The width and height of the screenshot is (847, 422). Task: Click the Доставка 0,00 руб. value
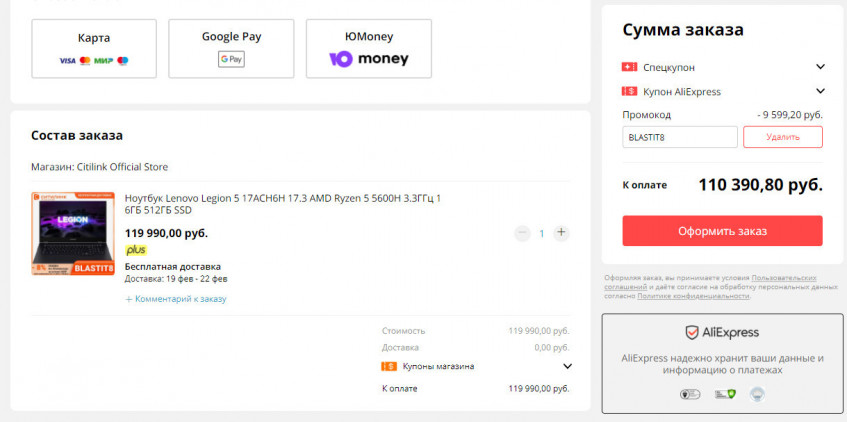pos(552,347)
